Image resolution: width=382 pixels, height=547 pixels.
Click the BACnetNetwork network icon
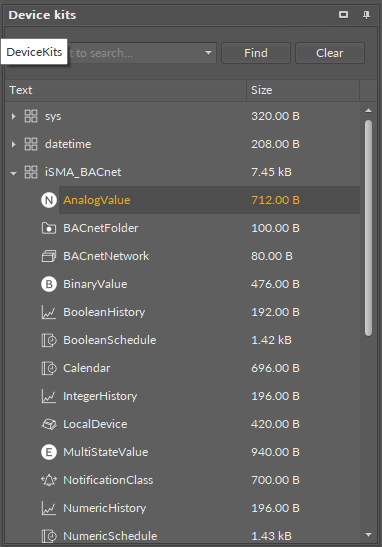click(x=49, y=256)
